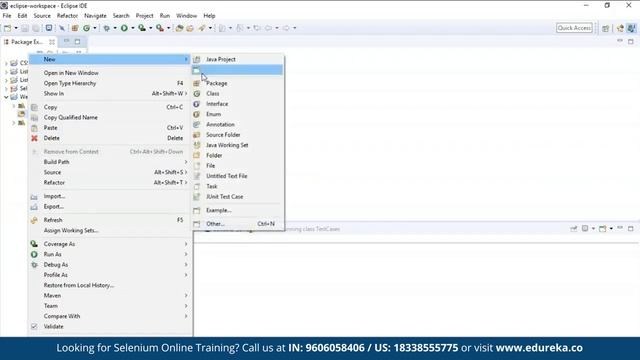Click the Open Task toolbar icon

click(190, 28)
